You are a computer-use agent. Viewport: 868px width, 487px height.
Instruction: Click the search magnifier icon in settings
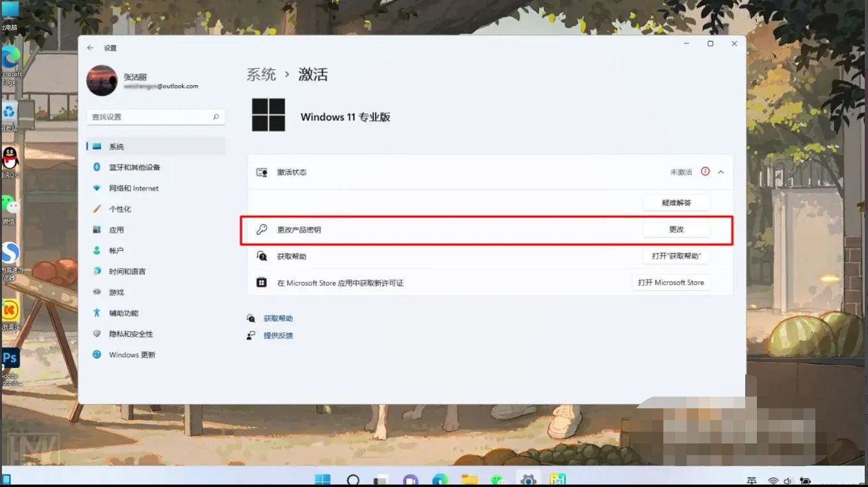pyautogui.click(x=216, y=117)
